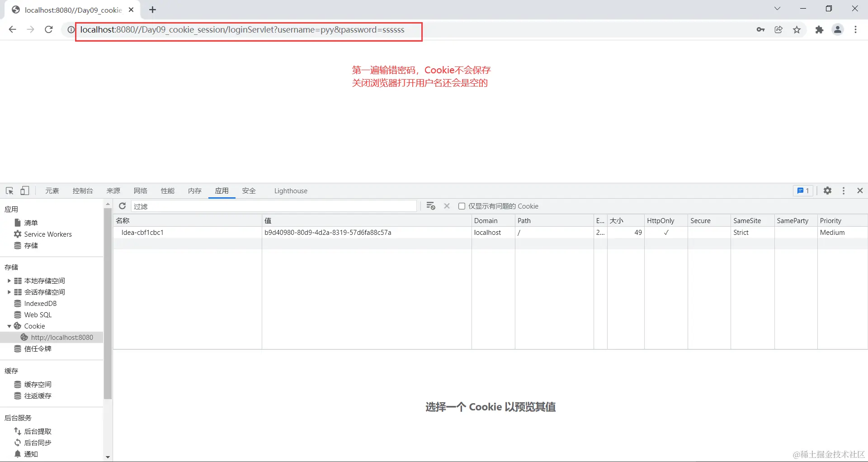The width and height of the screenshot is (868, 462).
Task: Open 通知 in sidebar
Action: [31, 454]
